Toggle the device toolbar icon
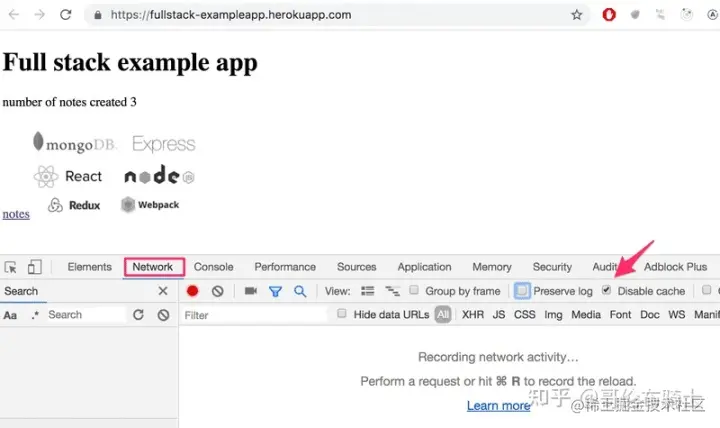Screen dimensions: 720x428 [34, 267]
